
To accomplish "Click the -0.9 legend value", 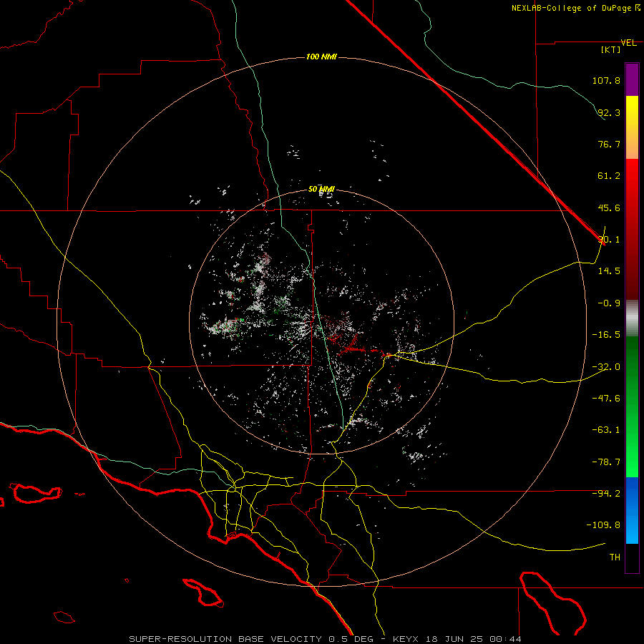I will [609, 303].
